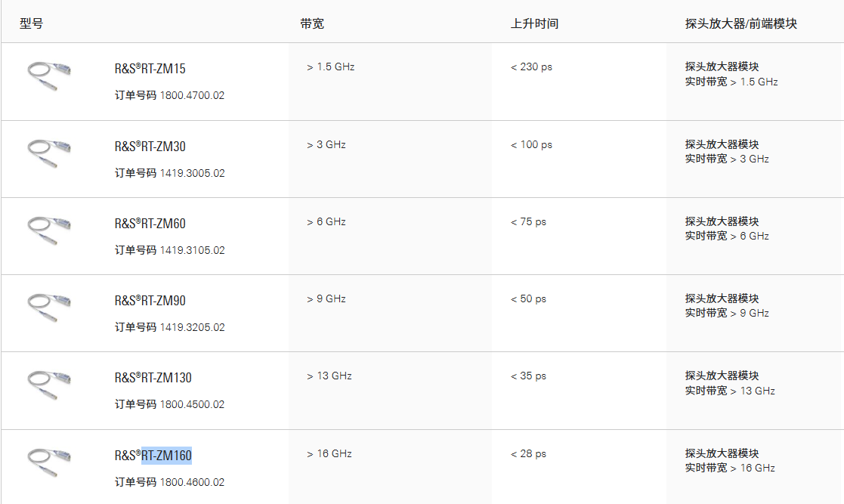Open the R&S RT-ZM130 product link
This screenshot has height=504, width=844.
coord(153,378)
